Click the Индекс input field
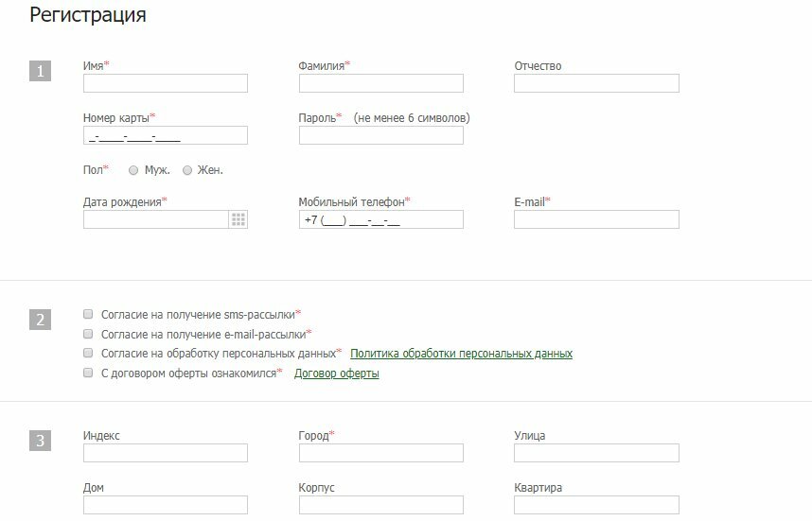The image size is (812, 521). [166, 453]
